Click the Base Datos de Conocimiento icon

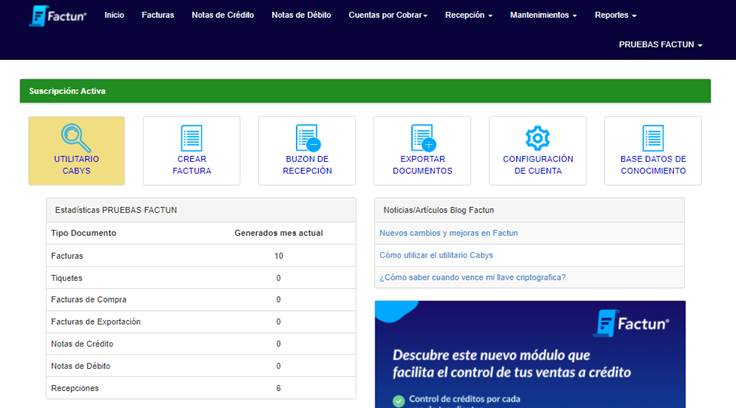[x=653, y=138]
